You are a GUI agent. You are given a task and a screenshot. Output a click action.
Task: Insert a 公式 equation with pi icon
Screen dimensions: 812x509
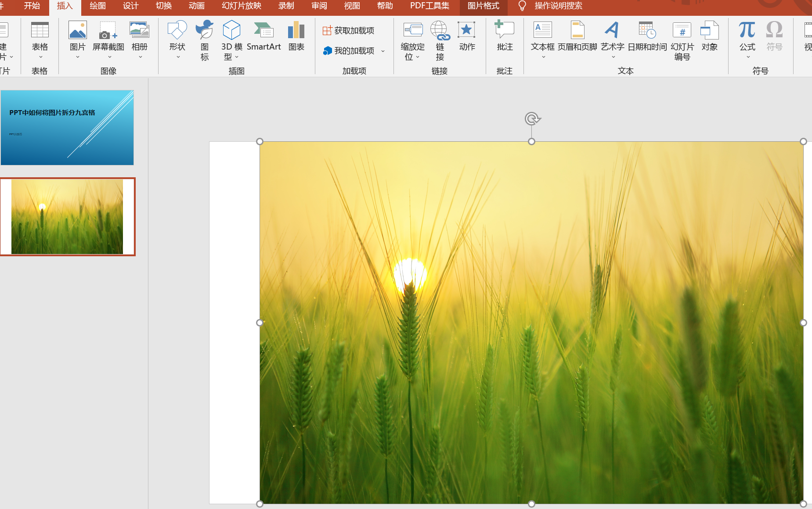pyautogui.click(x=747, y=30)
